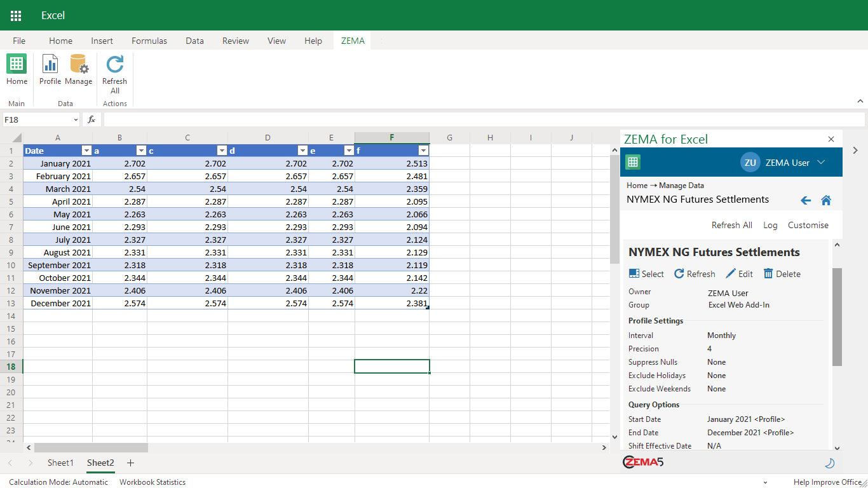868x488 pixels.
Task: Expand the ZEMA User account menu
Action: (821, 163)
